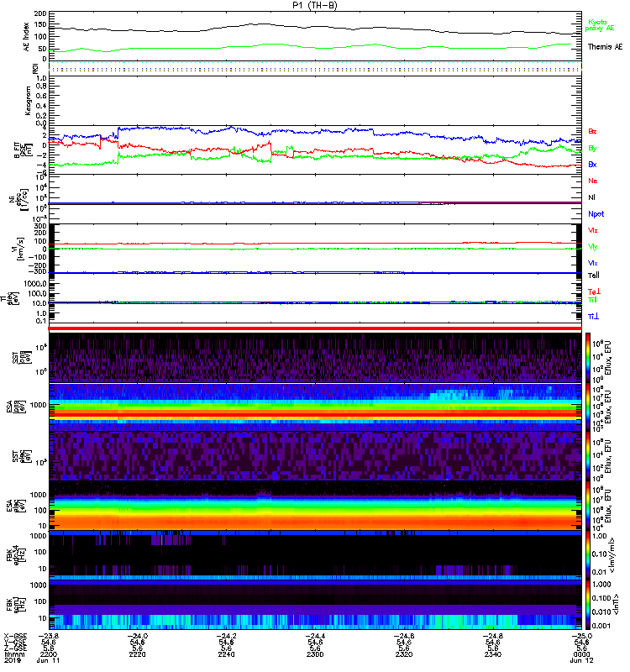Click the FBK edc34 [Hz] axis label
Screen dimensions: 630x672
click(15, 554)
